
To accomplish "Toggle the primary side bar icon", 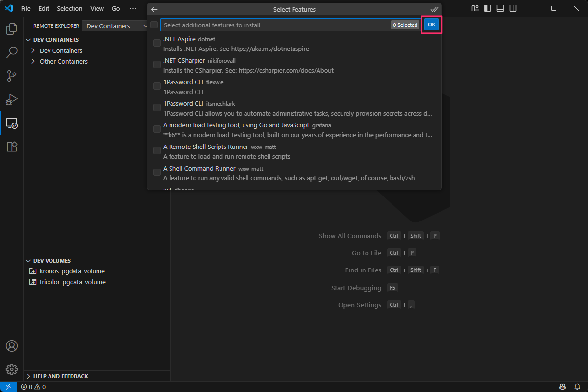I will [x=488, y=8].
